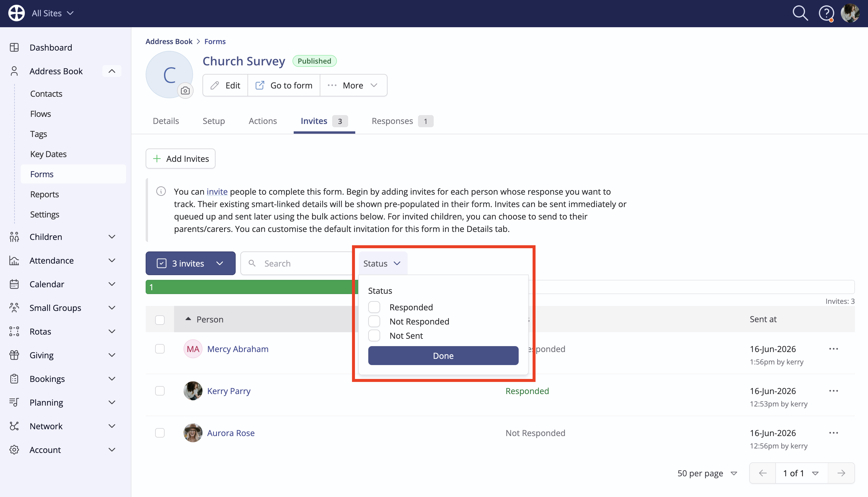The image size is (868, 497).
Task: Click the Children module icon
Action: (14, 237)
